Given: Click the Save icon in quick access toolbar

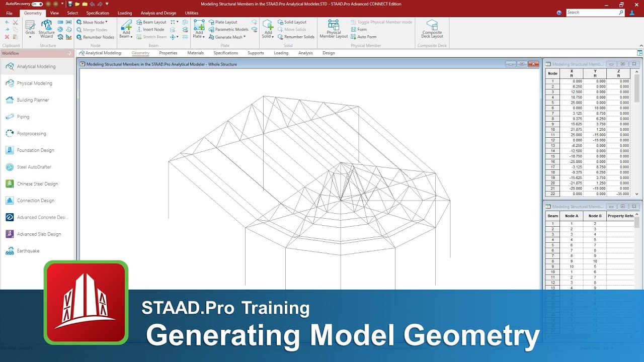Looking at the screenshot, I should point(70,4).
